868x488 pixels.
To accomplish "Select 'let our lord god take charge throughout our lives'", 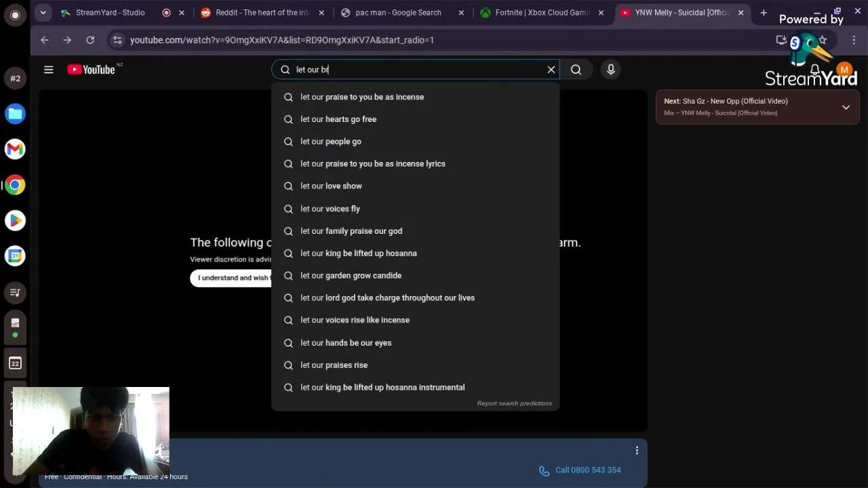I will pyautogui.click(x=416, y=298).
